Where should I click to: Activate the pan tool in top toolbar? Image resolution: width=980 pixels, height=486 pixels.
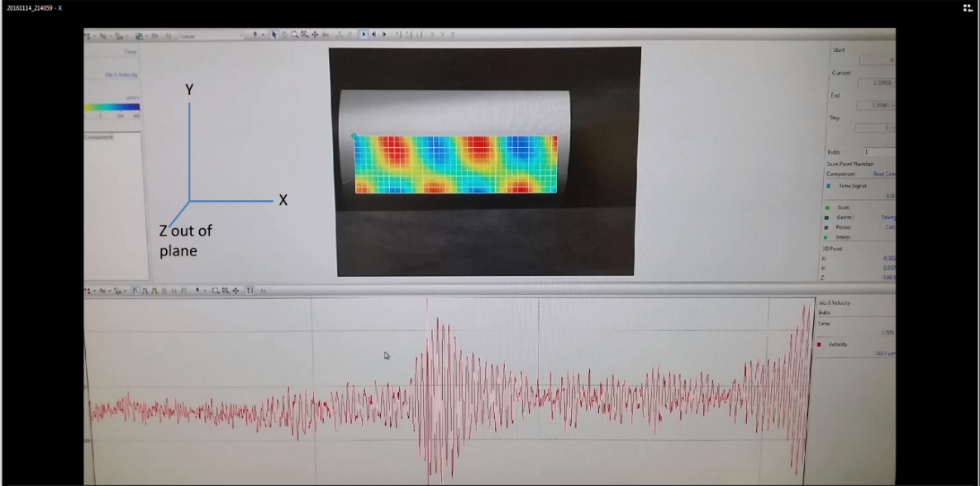tap(314, 35)
